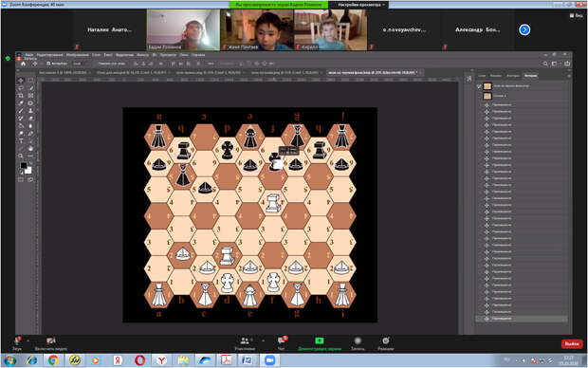Select the Type tool

pos(21,140)
